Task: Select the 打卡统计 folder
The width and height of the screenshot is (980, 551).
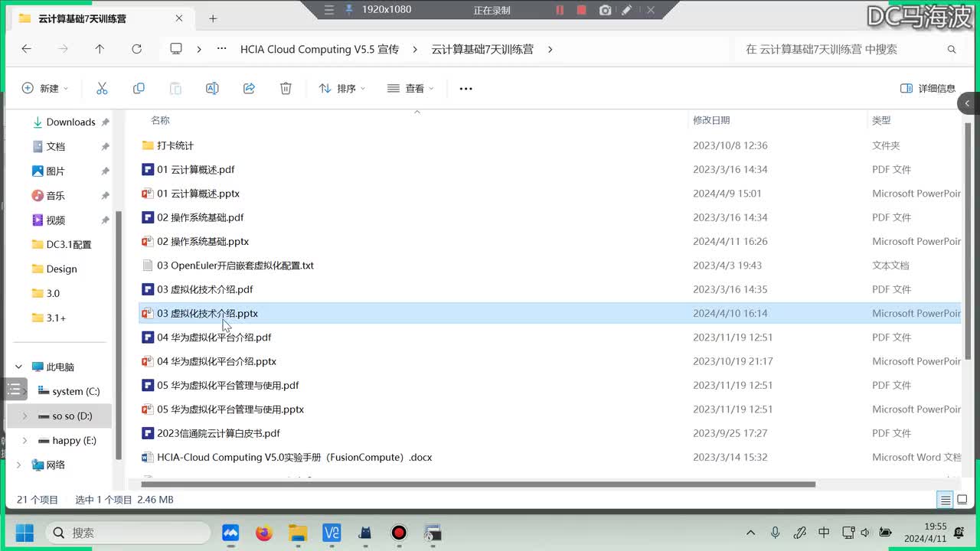Action: (175, 145)
